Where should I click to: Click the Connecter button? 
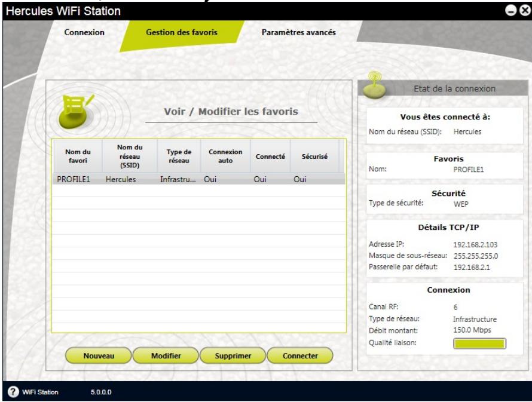[x=300, y=355]
